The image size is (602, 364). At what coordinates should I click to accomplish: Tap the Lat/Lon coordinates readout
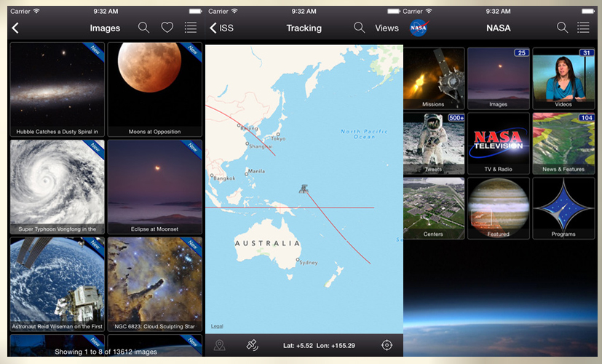[x=319, y=346]
